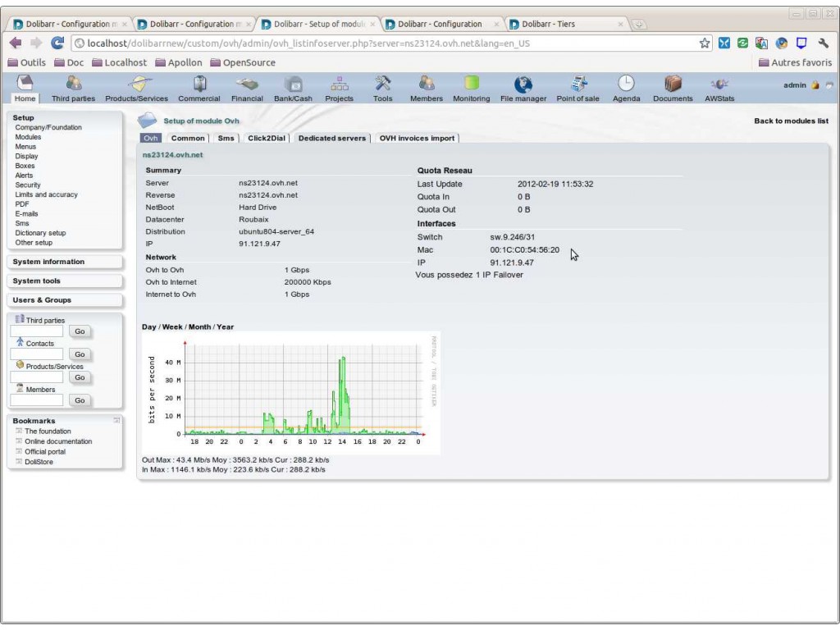Click the Third parties search input field
The height and width of the screenshot is (630, 840).
tap(36, 331)
